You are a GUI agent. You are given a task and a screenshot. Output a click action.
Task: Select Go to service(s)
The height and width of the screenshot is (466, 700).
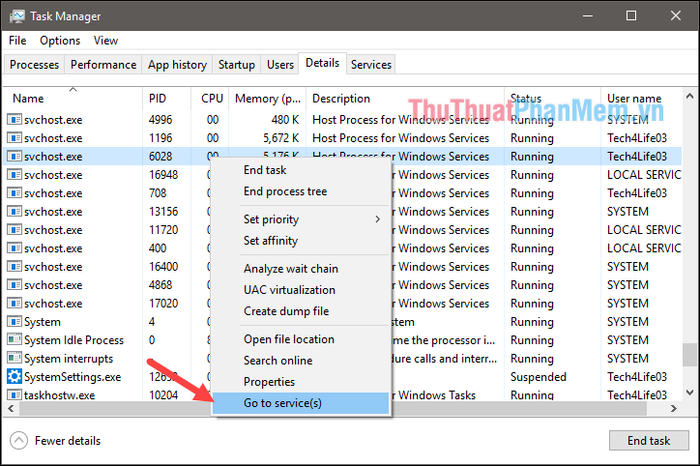tap(301, 403)
